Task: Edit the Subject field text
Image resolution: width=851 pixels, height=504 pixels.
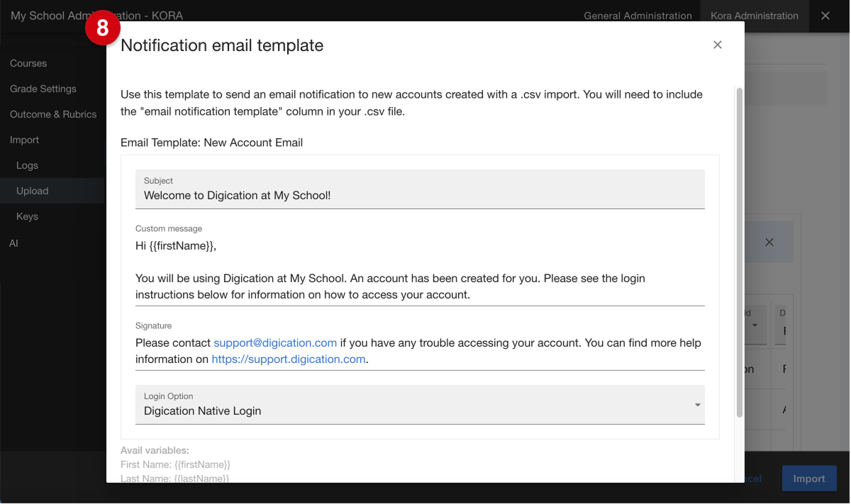Action: click(420, 189)
